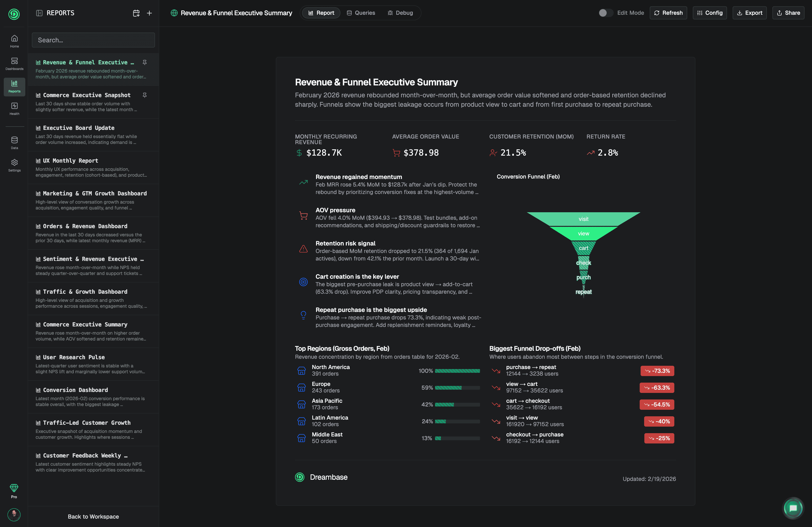
Task: Click the calendar schedule icon in Reports header
Action: (x=136, y=13)
